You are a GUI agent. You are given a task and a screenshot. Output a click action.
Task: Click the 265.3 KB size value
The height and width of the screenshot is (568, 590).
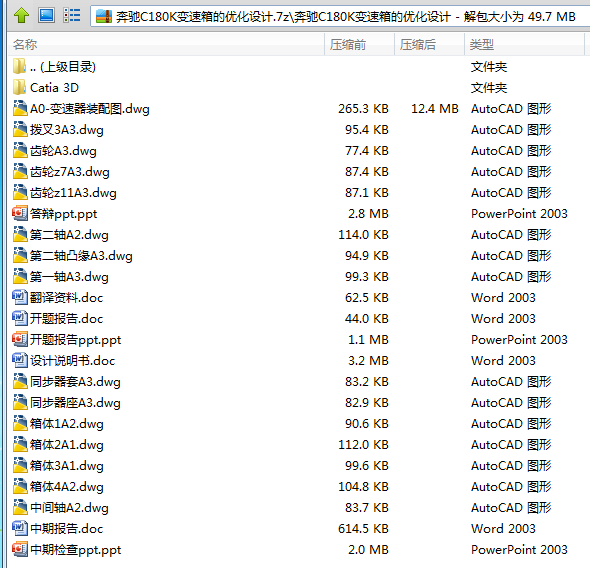click(x=363, y=109)
